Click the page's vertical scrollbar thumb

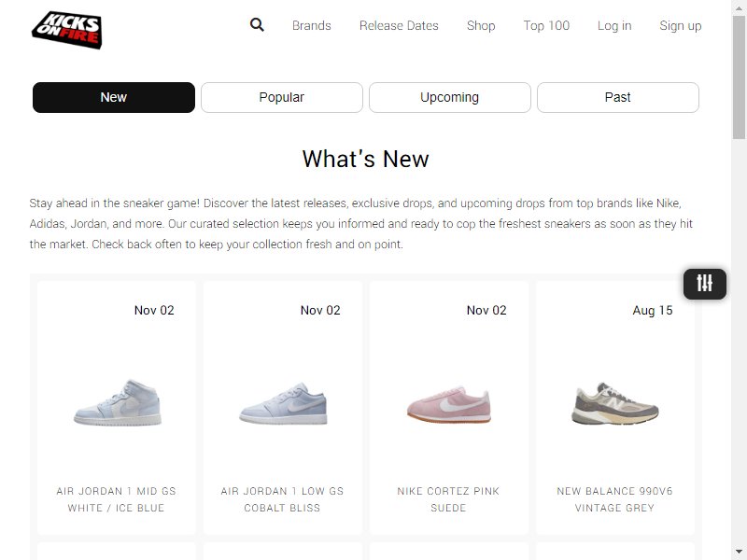tap(739, 77)
